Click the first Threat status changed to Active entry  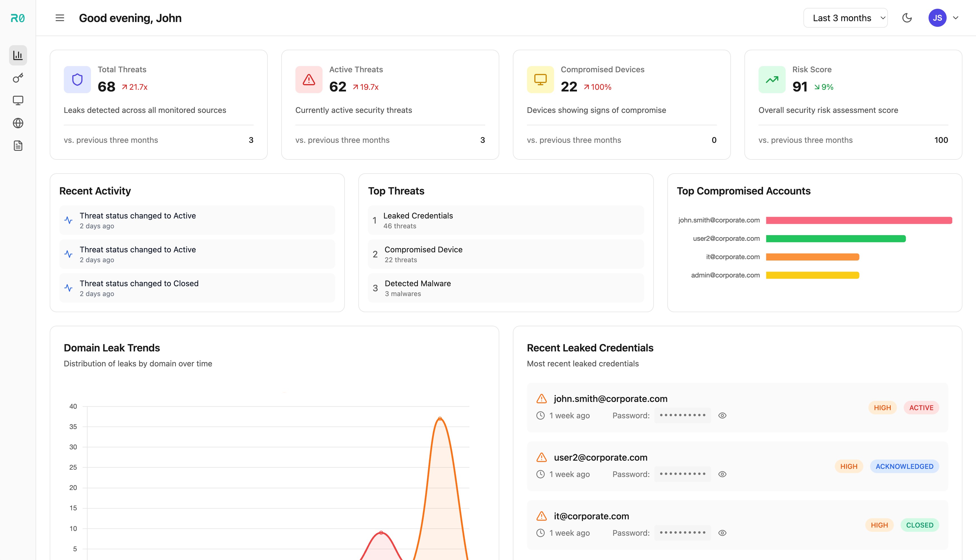click(197, 220)
